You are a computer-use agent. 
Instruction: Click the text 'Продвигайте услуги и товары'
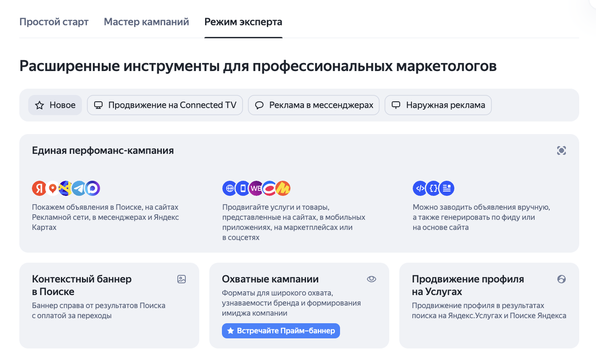(x=276, y=207)
